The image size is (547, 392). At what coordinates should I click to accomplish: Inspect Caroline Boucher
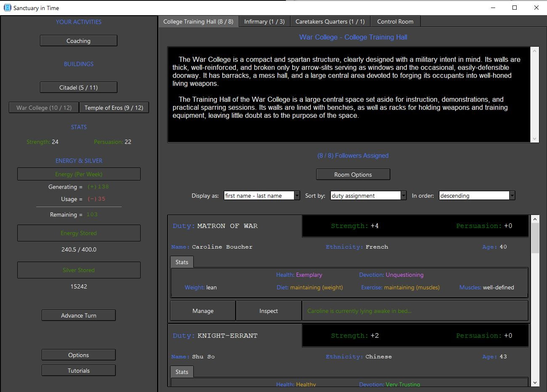pyautogui.click(x=268, y=311)
